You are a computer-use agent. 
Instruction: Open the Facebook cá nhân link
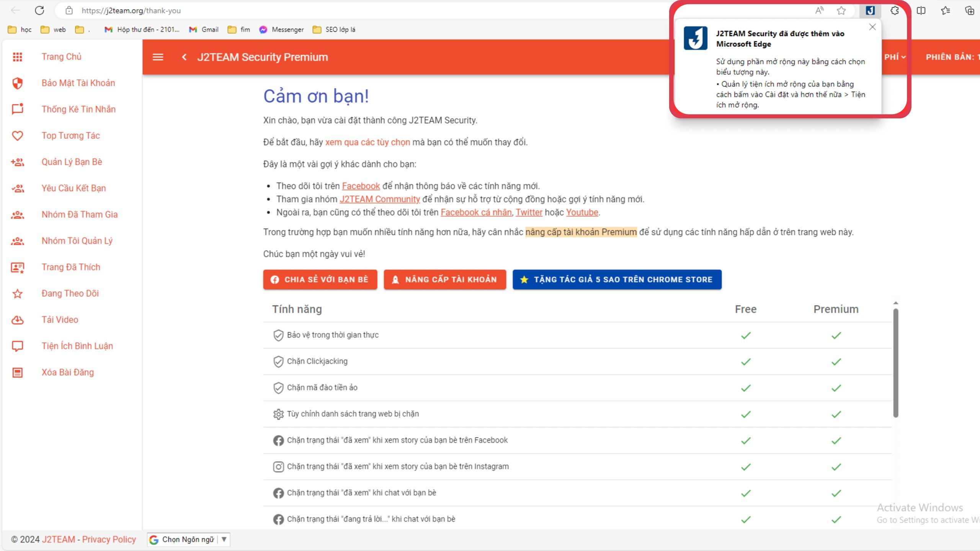point(476,212)
